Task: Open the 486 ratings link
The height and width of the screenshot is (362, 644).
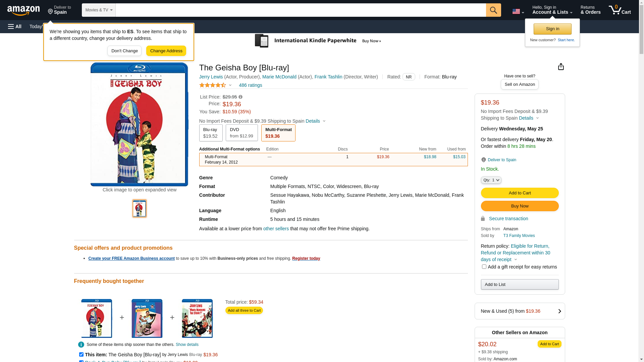Action: point(250,85)
